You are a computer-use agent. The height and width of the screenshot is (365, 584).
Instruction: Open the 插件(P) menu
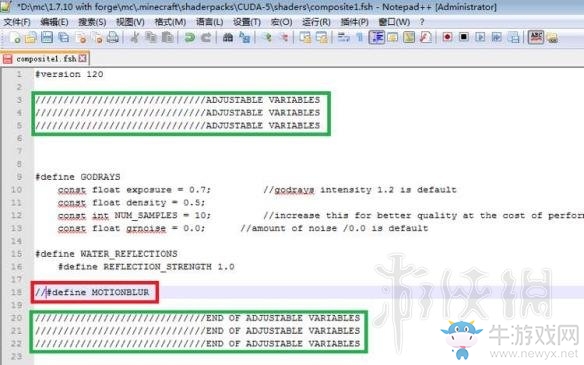tap(355, 22)
